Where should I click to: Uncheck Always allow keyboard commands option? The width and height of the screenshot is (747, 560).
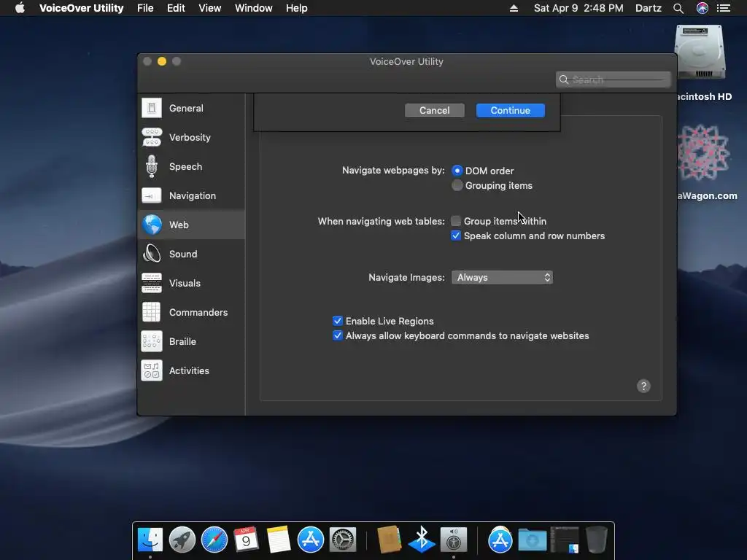pos(337,335)
